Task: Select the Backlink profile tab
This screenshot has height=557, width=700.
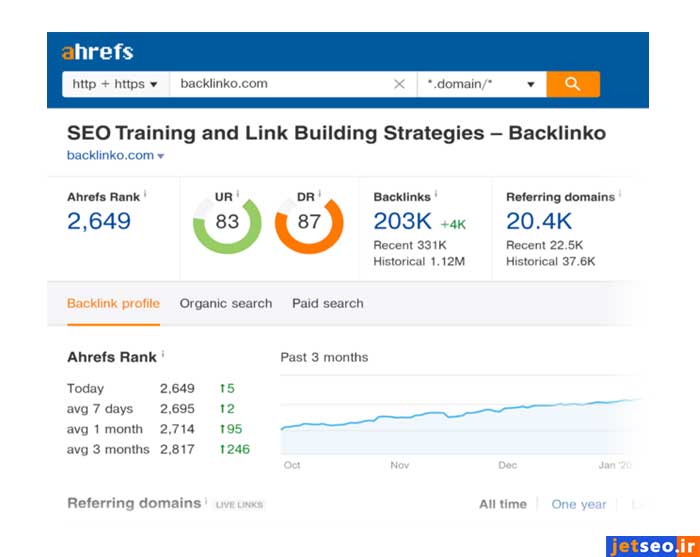Action: coord(113,303)
